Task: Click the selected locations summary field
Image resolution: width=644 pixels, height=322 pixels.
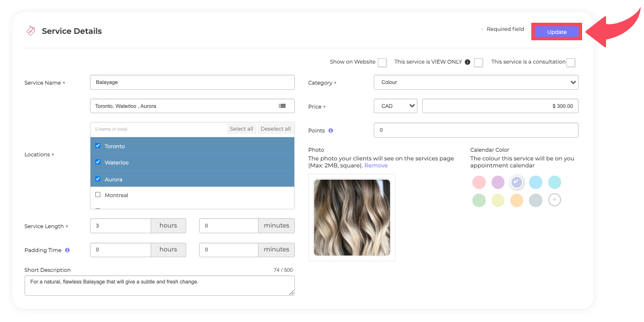Action: 192,106
